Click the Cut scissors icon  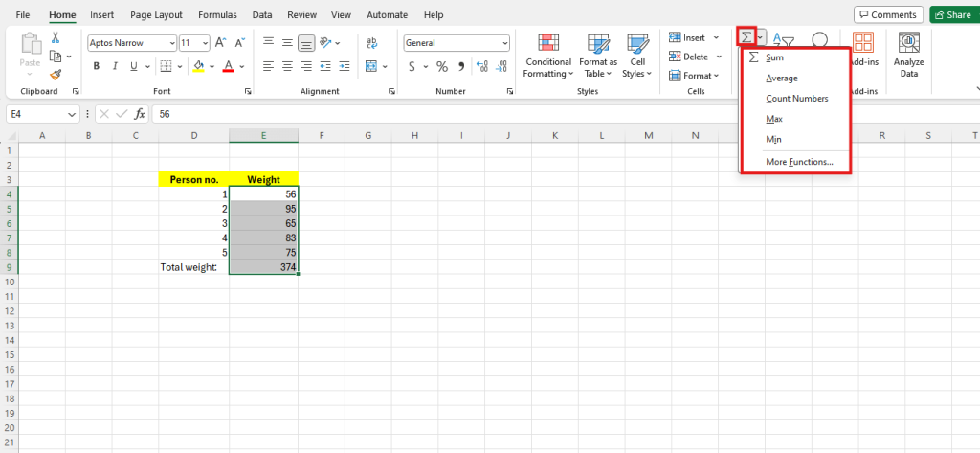[x=56, y=37]
